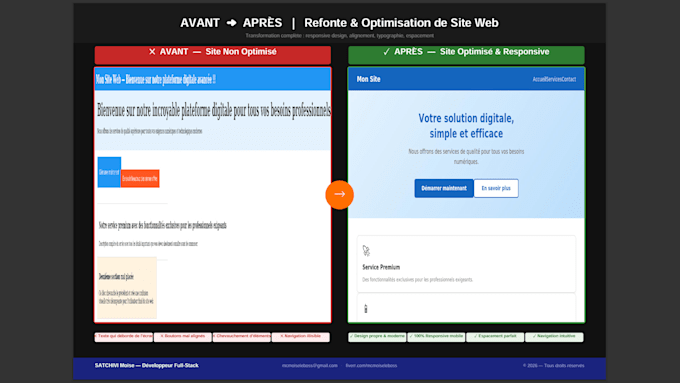Click the rocket icon above Service Premium
Image resolution: width=680 pixels, height=383 pixels.
click(x=366, y=251)
